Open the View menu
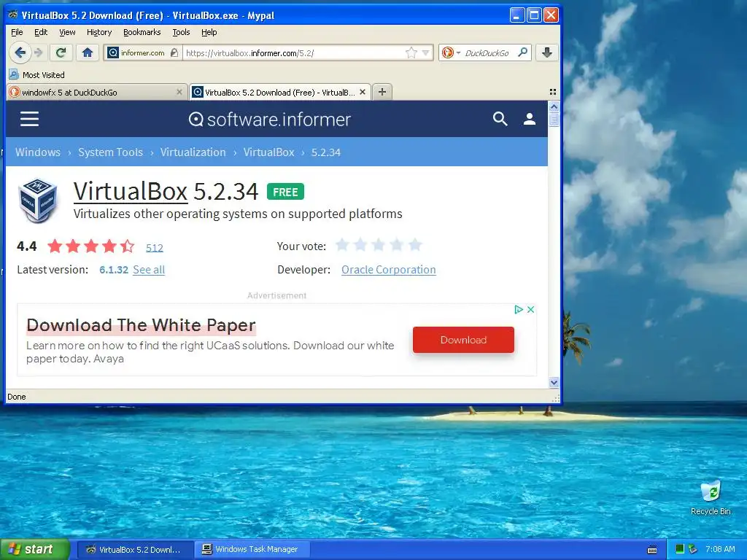Viewport: 747px width, 560px height. point(67,32)
